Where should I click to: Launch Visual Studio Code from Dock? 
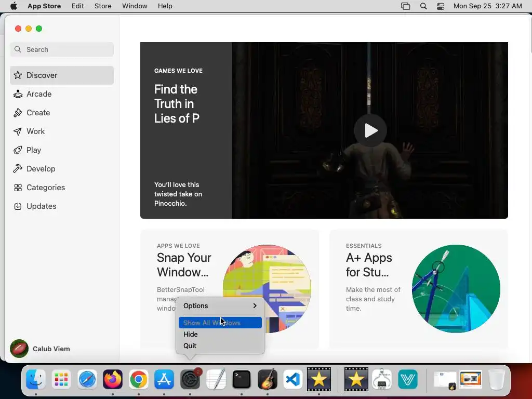[x=293, y=379]
